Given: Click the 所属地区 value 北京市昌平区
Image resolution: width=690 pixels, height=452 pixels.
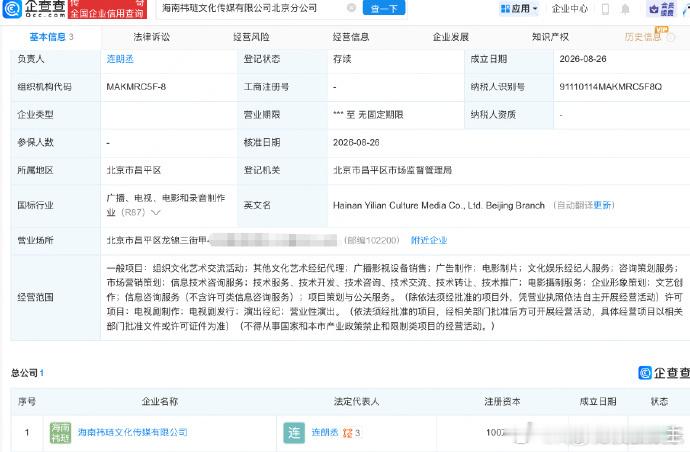Looking at the screenshot, I should [x=134, y=170].
